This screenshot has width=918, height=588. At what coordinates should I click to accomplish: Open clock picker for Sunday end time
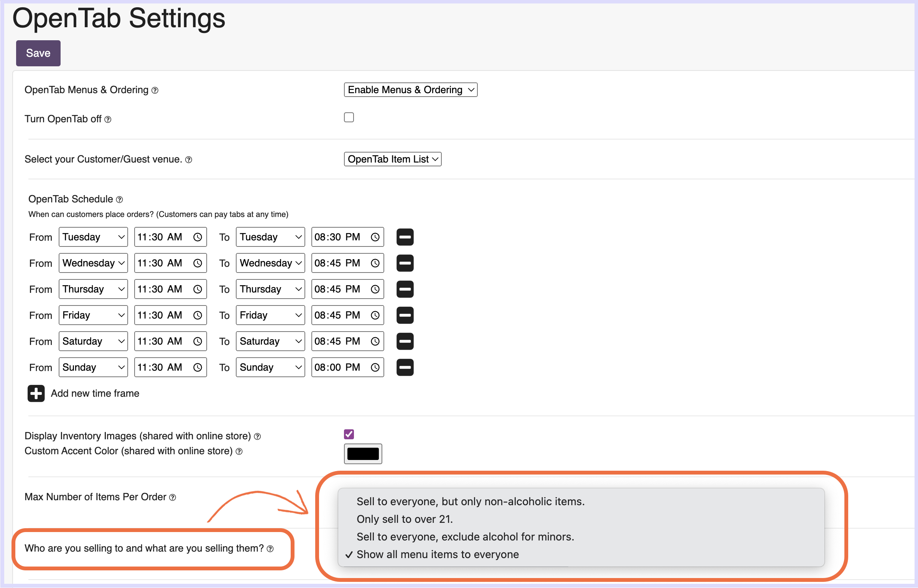375,368
